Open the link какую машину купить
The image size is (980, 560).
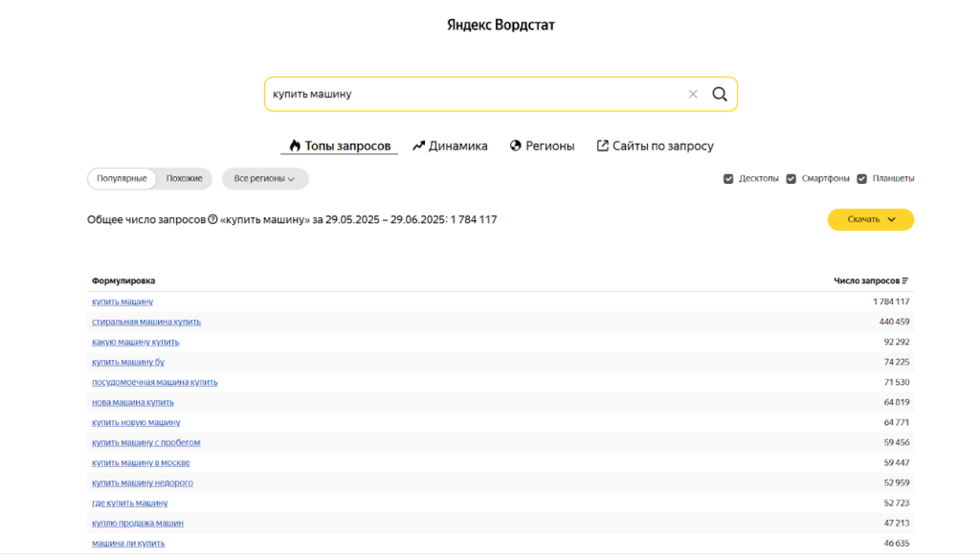[x=136, y=342]
